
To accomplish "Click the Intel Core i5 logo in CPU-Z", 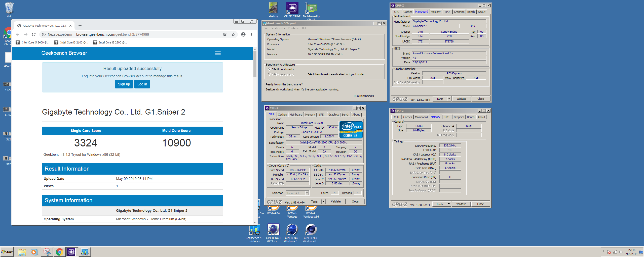I will 351,130.
